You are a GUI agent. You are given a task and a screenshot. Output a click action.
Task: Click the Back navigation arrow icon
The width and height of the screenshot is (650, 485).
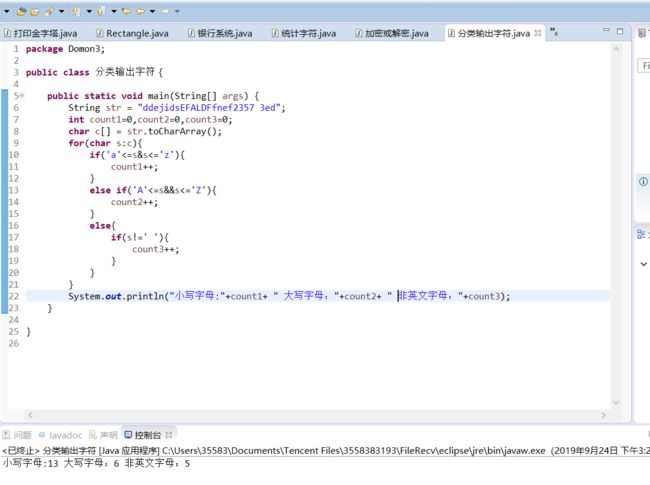[x=141, y=12]
